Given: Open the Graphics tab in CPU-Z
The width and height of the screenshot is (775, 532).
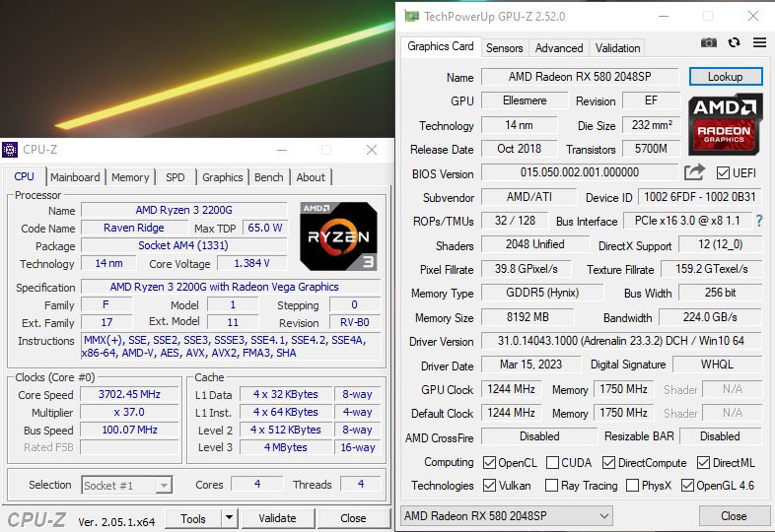Looking at the screenshot, I should 223,177.
